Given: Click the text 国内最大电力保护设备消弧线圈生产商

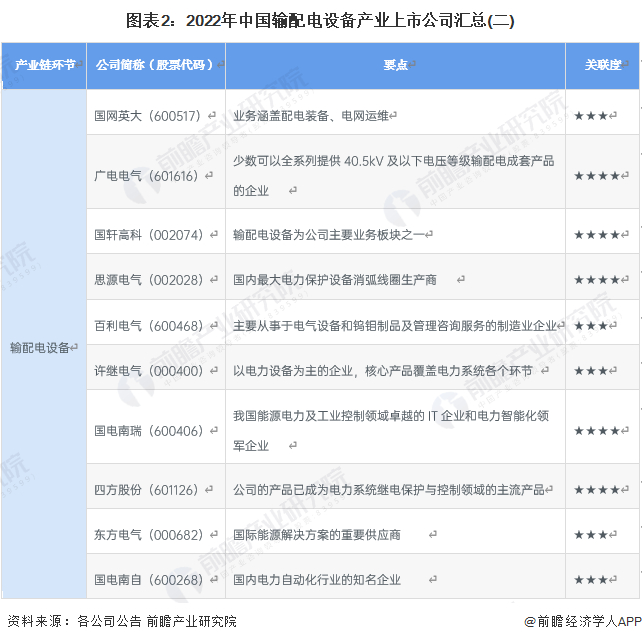Looking at the screenshot, I should [335, 280].
